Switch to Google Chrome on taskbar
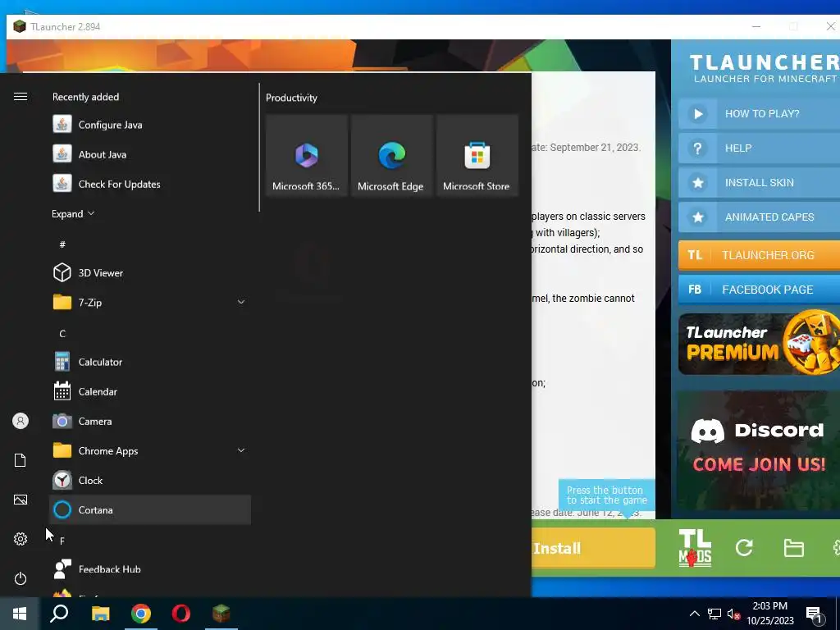840x630 pixels. point(141,614)
